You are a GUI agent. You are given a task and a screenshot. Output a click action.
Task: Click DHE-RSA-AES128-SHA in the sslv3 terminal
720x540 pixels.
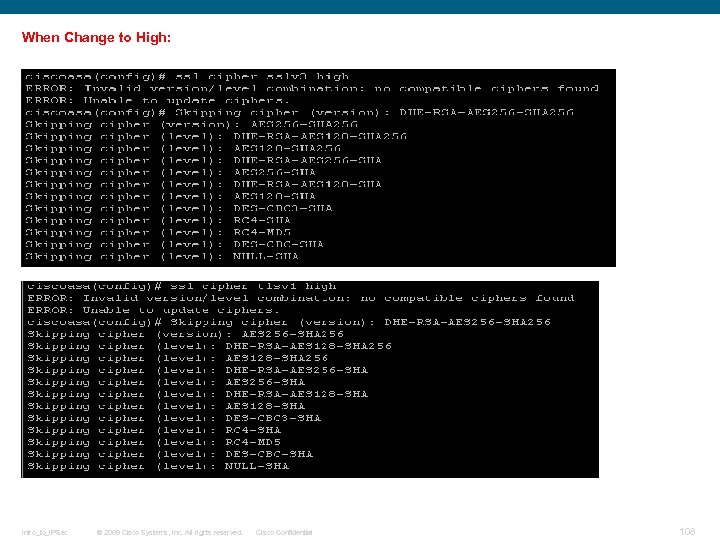pos(308,184)
